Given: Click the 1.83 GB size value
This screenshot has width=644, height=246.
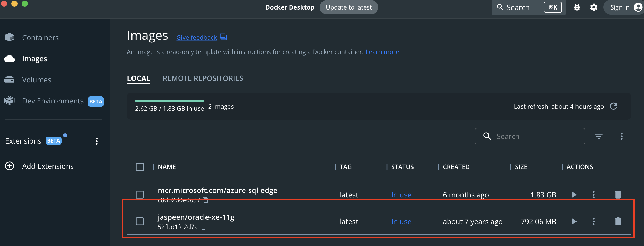Looking at the screenshot, I should [543, 195].
